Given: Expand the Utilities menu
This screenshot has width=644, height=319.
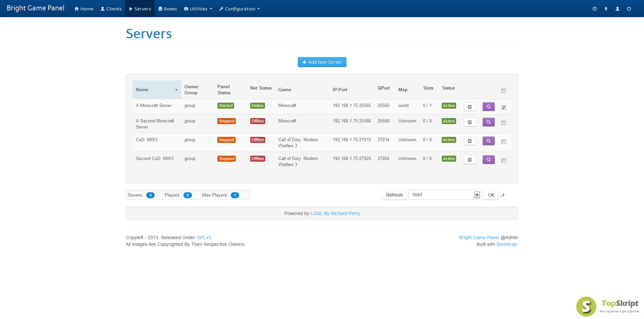Looking at the screenshot, I should [x=198, y=9].
